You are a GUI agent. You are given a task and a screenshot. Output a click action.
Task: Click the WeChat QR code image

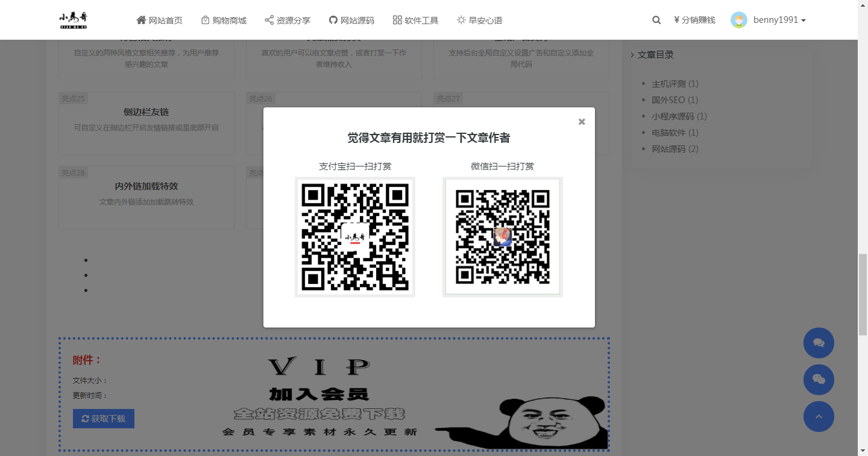pyautogui.click(x=503, y=237)
